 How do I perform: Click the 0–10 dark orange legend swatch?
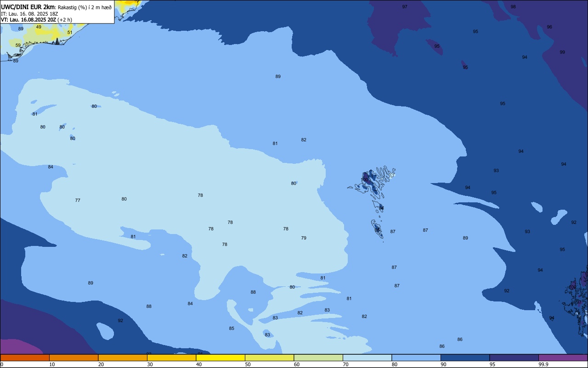pos(25,357)
